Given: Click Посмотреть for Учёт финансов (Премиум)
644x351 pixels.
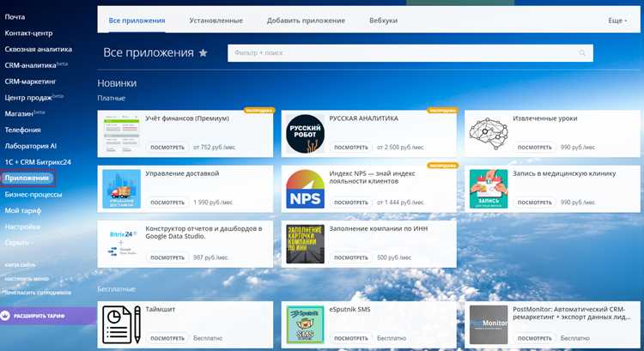Looking at the screenshot, I should [x=167, y=148].
